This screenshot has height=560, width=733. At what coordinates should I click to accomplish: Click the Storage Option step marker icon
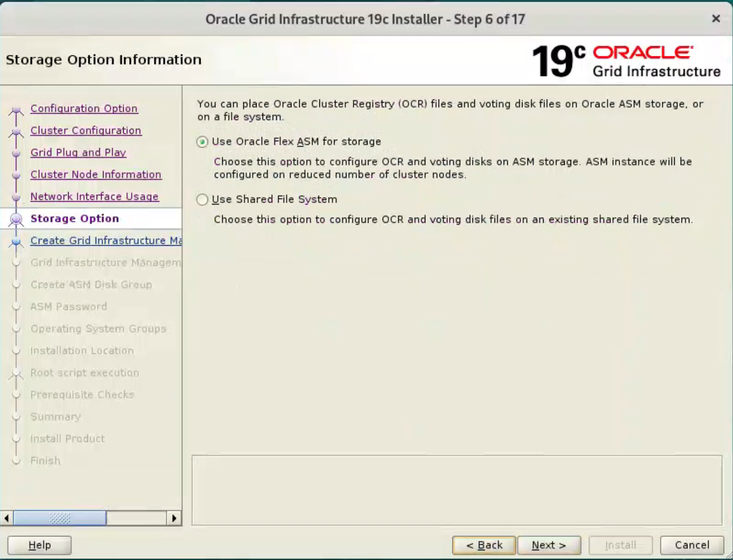[16, 219]
